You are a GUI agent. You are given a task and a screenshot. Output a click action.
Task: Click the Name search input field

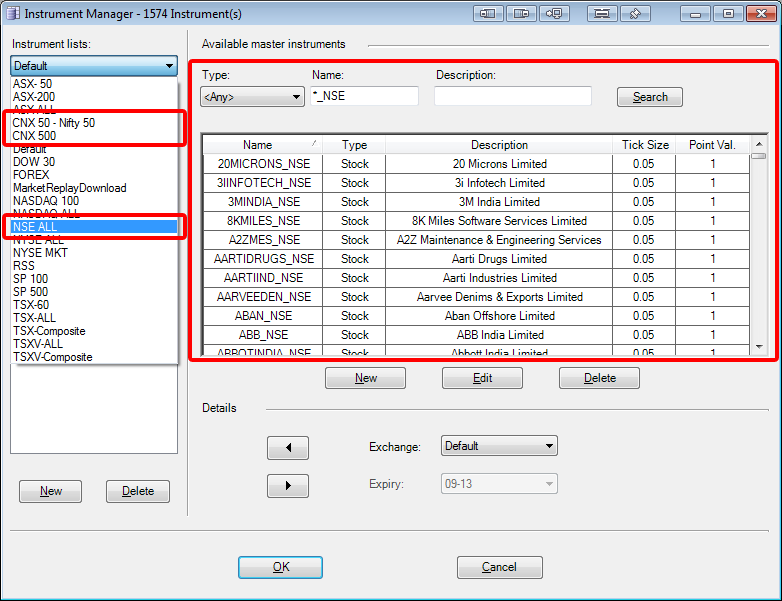point(365,96)
